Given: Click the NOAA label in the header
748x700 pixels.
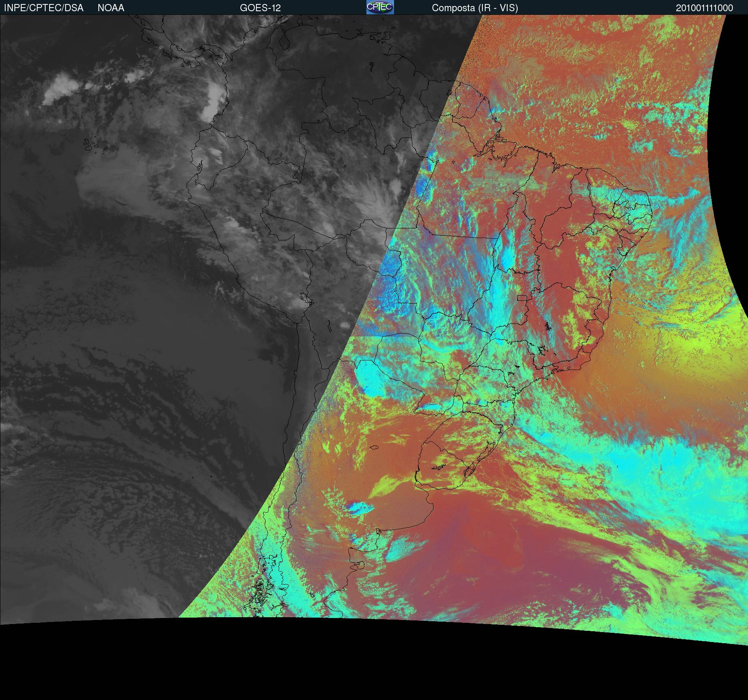Looking at the screenshot, I should click(x=111, y=8).
